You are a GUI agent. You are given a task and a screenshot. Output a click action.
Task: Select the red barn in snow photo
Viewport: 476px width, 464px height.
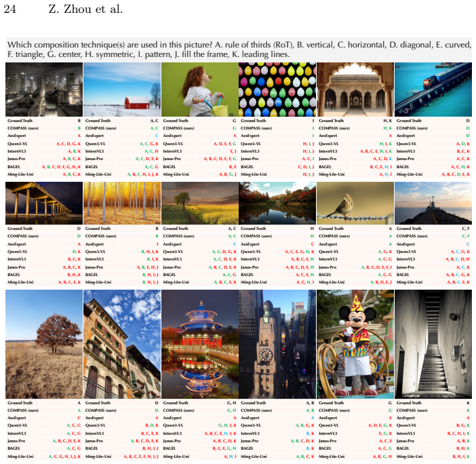click(x=122, y=90)
